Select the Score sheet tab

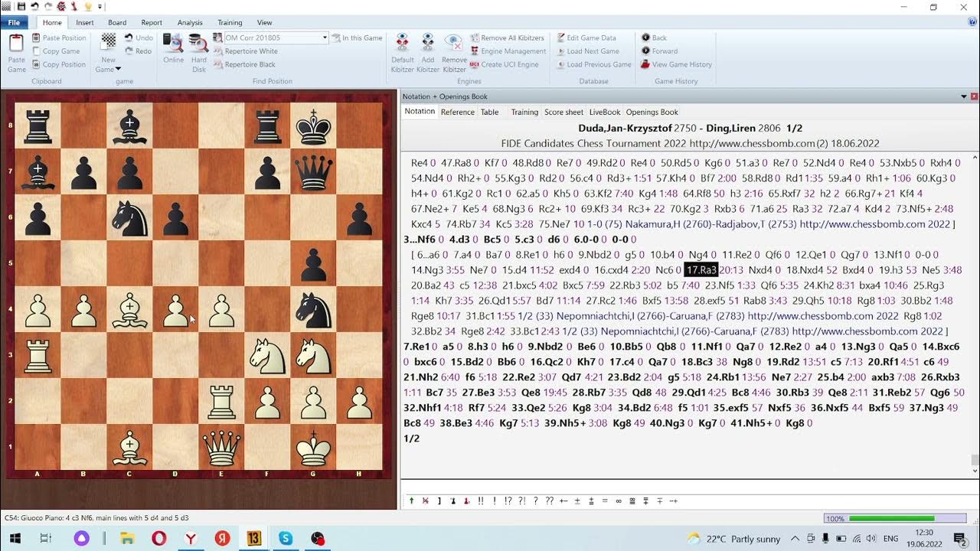[x=563, y=112]
